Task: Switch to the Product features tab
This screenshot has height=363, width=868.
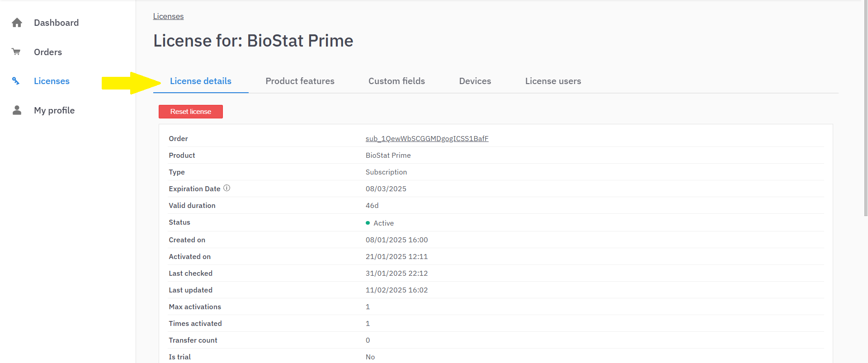Action: coord(300,81)
